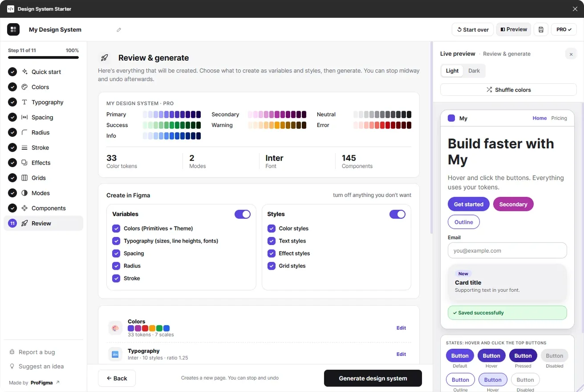Click Start over button
Viewport: 584px width, 392px height.
pos(473,29)
